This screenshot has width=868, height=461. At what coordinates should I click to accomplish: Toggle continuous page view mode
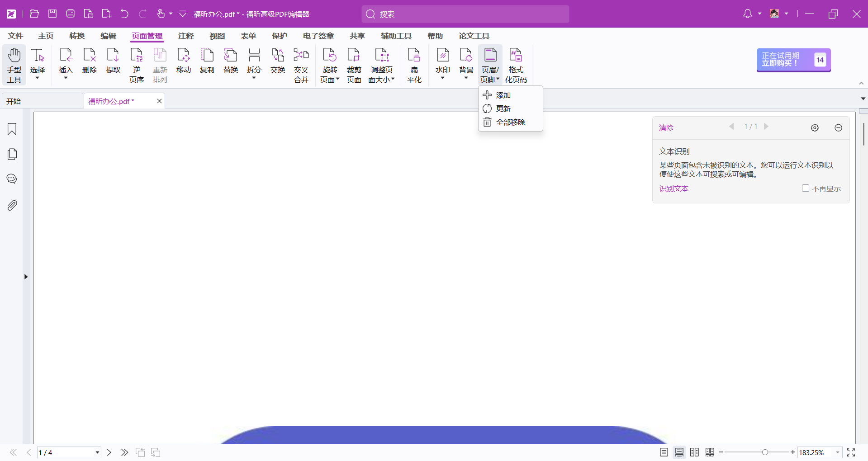[679, 452]
